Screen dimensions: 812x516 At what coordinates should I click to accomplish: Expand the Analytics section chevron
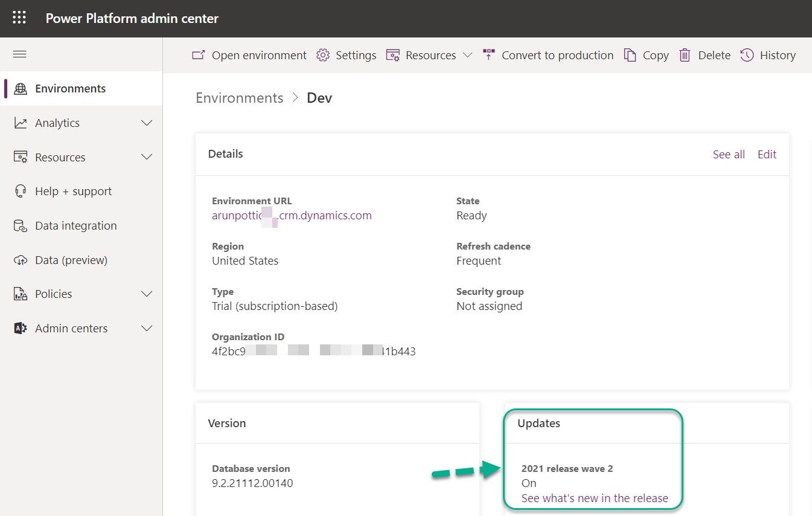pyautogui.click(x=147, y=123)
